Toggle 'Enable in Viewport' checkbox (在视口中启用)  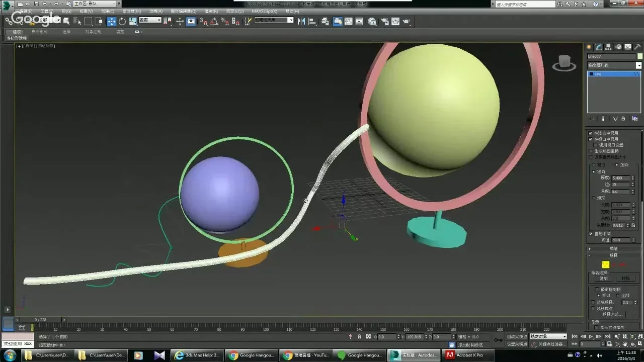point(591,139)
